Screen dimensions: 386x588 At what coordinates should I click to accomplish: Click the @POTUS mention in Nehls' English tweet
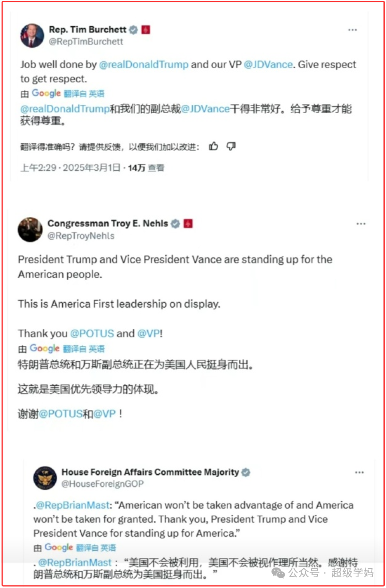[x=92, y=333]
